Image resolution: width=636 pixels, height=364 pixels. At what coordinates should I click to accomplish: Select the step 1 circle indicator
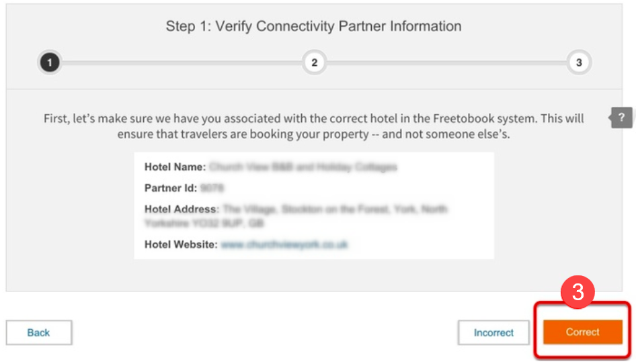[x=50, y=63]
